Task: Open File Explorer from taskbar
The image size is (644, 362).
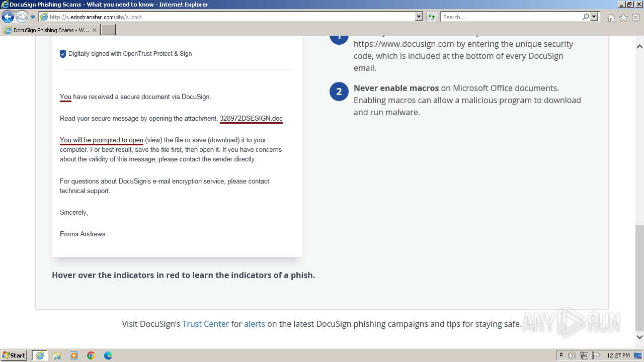Action: coord(57,355)
